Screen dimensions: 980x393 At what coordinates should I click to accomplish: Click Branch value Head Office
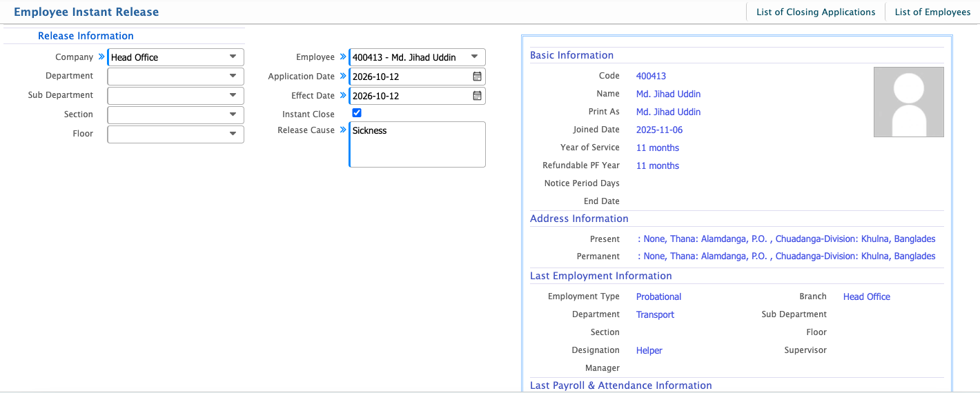click(x=866, y=296)
